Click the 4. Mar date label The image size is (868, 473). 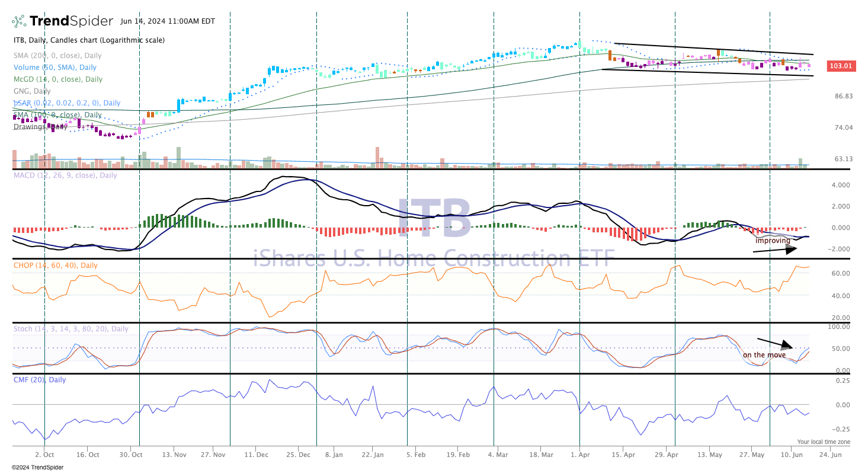pos(497,455)
